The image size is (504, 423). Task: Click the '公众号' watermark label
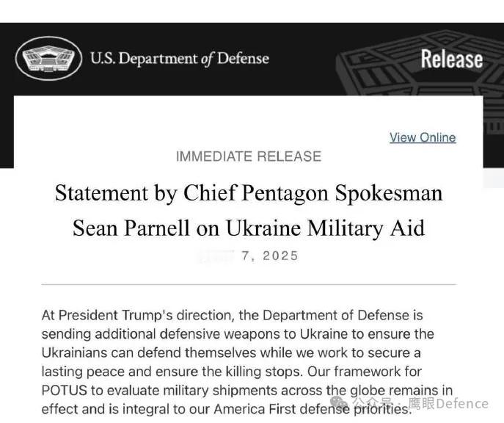click(x=372, y=402)
